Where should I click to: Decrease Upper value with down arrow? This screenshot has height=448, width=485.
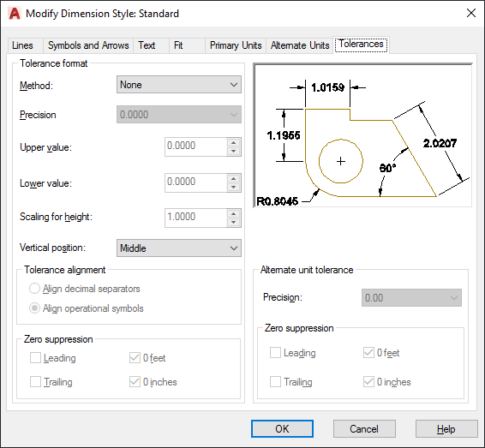234,151
